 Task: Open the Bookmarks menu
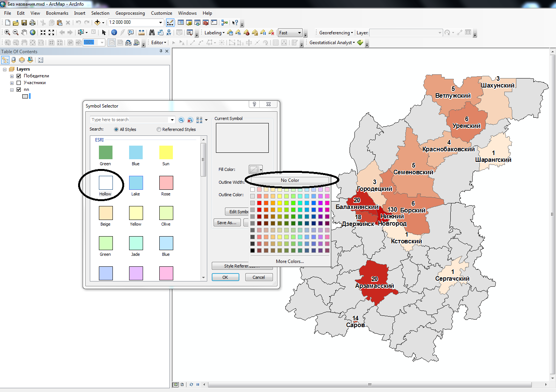tap(57, 13)
